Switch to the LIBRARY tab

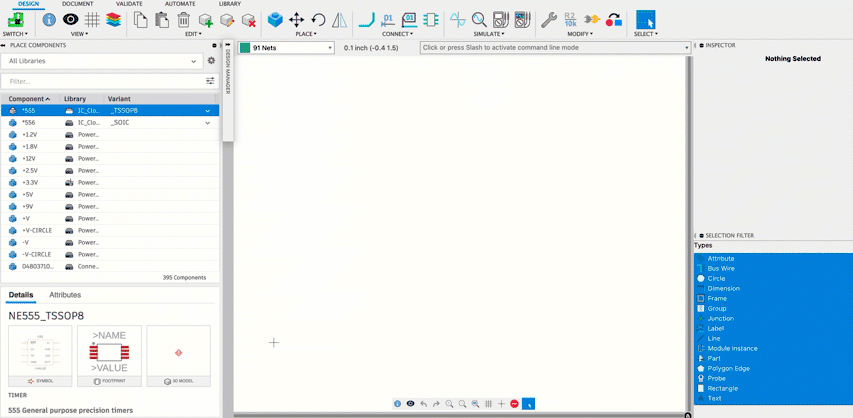click(x=230, y=4)
